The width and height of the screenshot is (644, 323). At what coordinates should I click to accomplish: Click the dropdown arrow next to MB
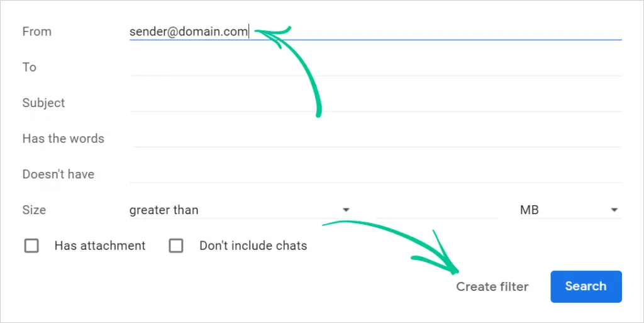pos(614,210)
